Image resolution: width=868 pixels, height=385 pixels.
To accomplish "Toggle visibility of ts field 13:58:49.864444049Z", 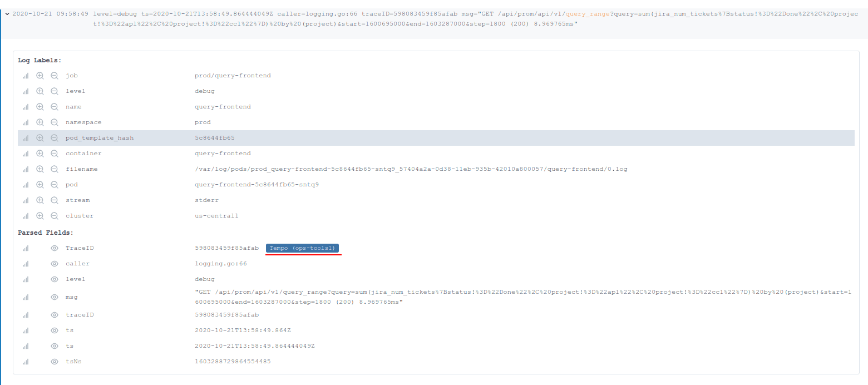I will (55, 346).
